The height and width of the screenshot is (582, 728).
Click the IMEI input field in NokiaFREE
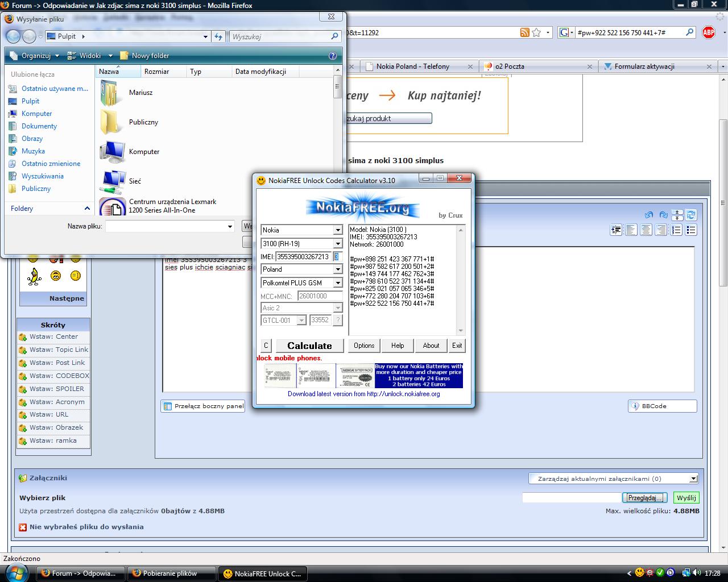click(303, 257)
